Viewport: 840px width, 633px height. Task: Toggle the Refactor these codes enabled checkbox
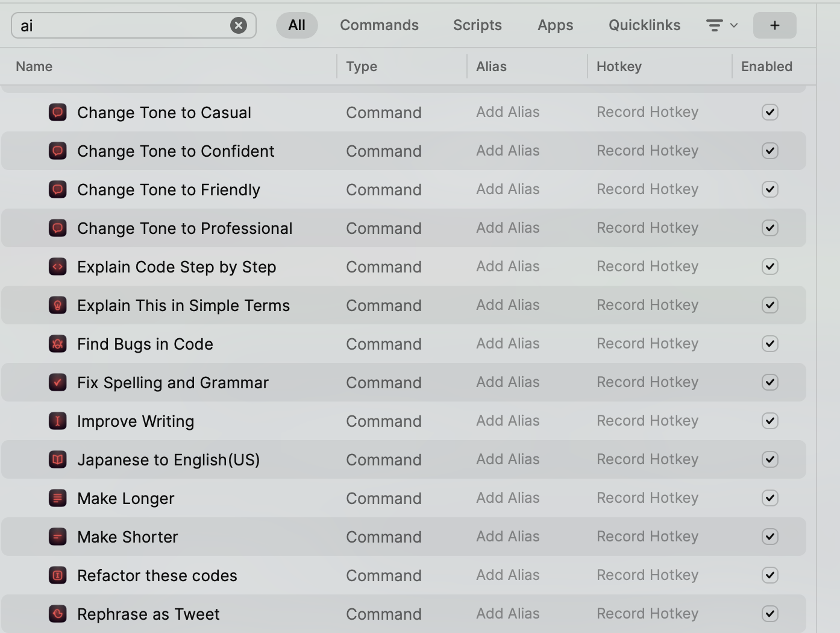tap(769, 575)
